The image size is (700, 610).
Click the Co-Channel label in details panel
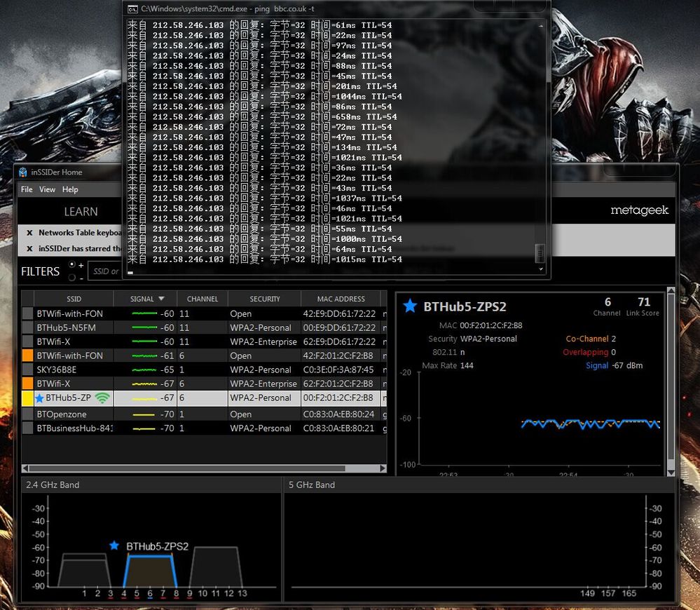coord(587,339)
